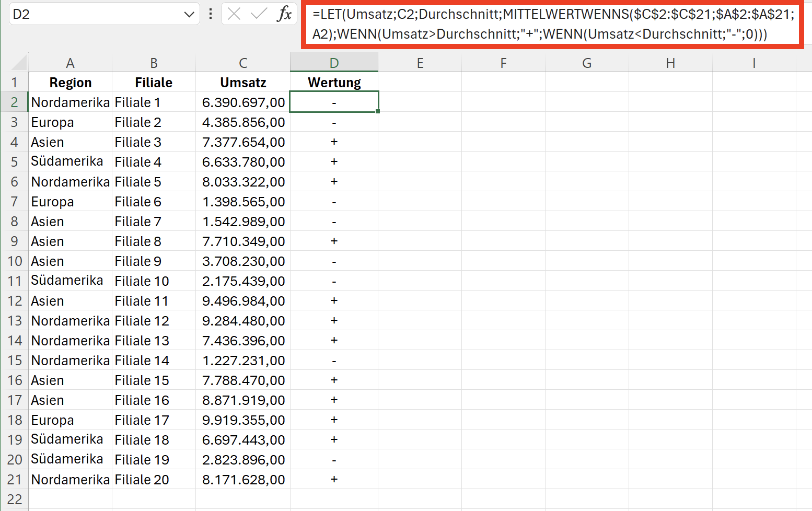Select value 7.788.470,00
Viewport: 812px width, 511px height.
[x=243, y=380]
